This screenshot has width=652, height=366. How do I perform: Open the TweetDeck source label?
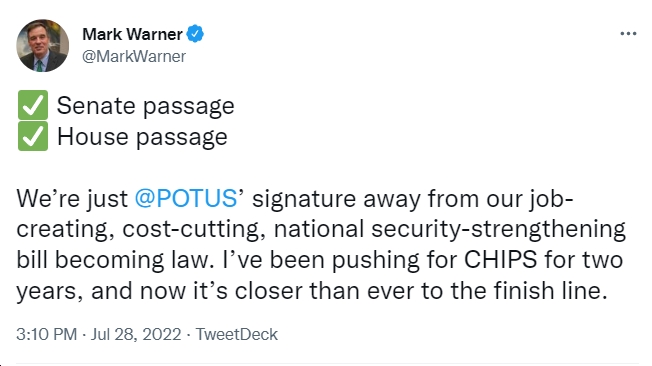click(x=237, y=334)
